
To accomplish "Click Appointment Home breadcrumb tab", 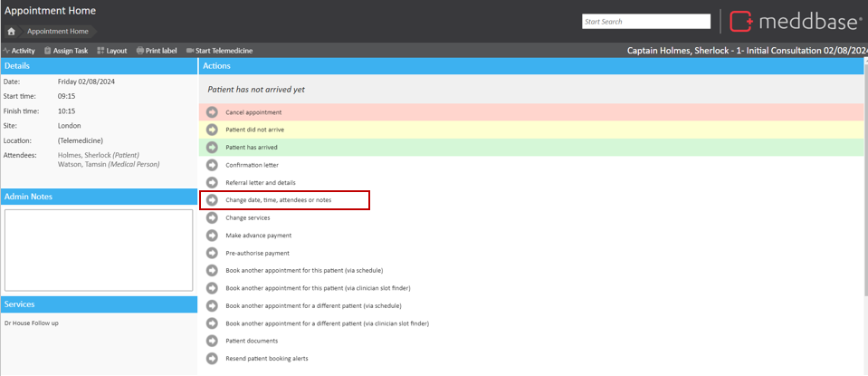I will click(56, 31).
